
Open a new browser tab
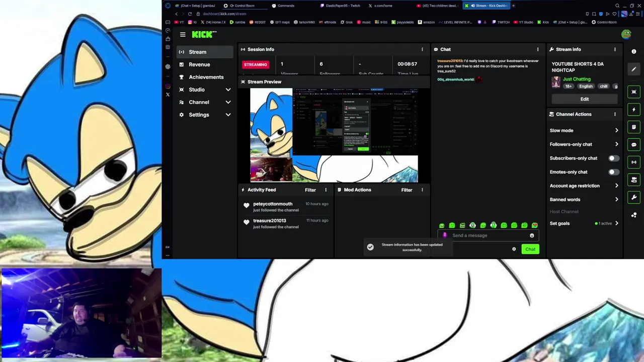(x=513, y=6)
